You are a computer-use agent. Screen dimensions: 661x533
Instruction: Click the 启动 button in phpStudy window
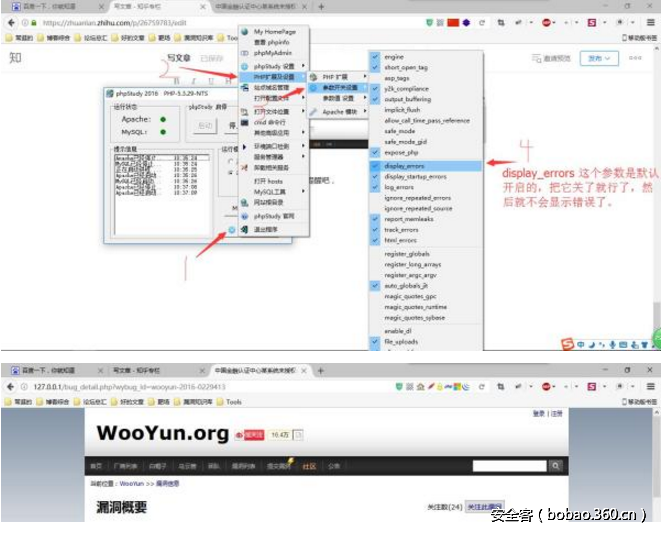[205, 126]
